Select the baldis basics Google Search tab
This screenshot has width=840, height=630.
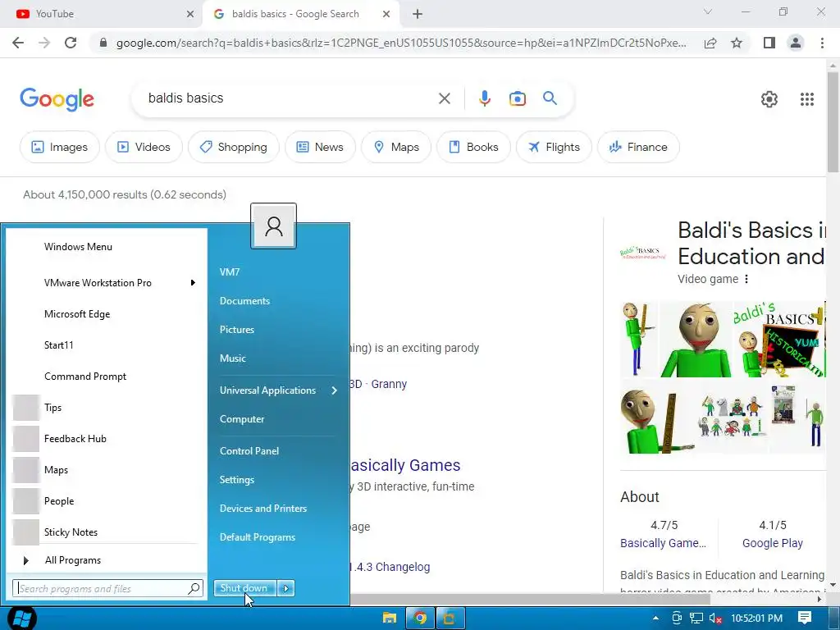[300, 14]
